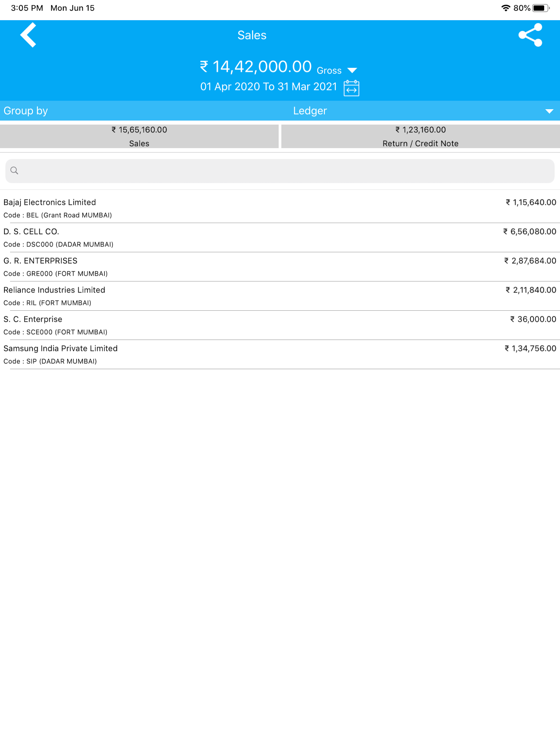The image size is (560, 747).
Task: Tap the 3:05 PM status bar clock
Action: (27, 8)
